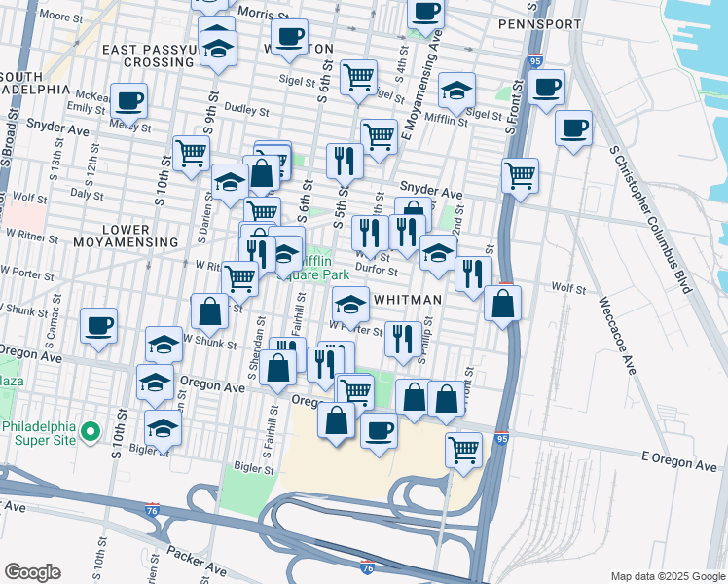This screenshot has height=584, width=728.
Task: Click the shopping bag marker near Wolf St by I-95
Action: [502, 308]
